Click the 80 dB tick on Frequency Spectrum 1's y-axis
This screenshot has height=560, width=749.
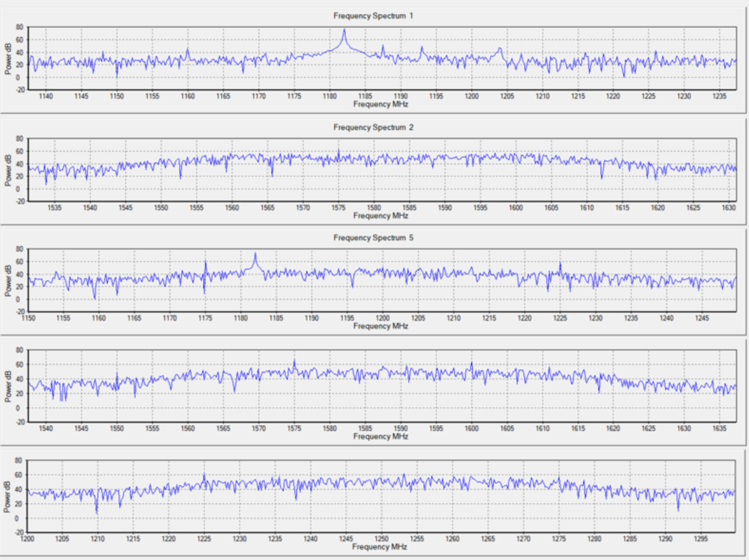point(19,28)
